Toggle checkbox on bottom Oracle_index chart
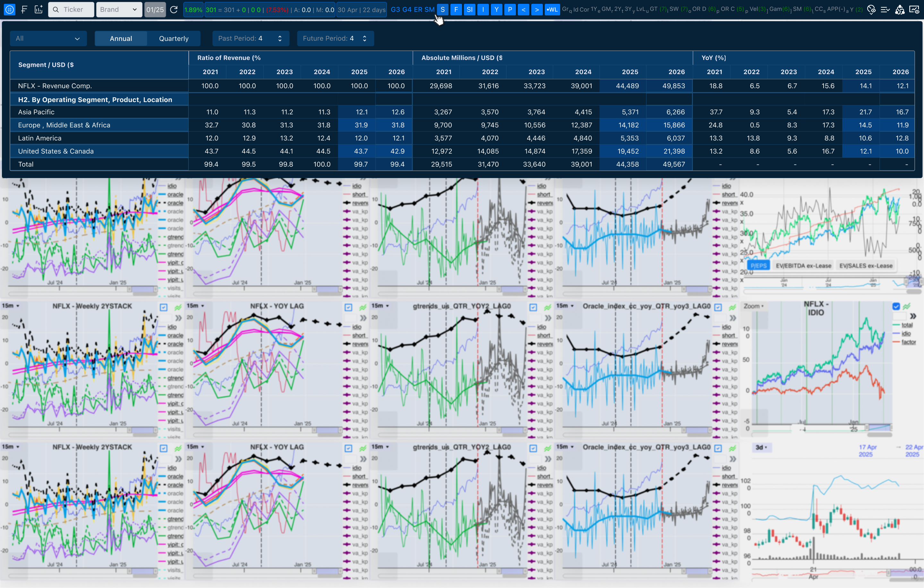The image size is (924, 588). click(718, 448)
